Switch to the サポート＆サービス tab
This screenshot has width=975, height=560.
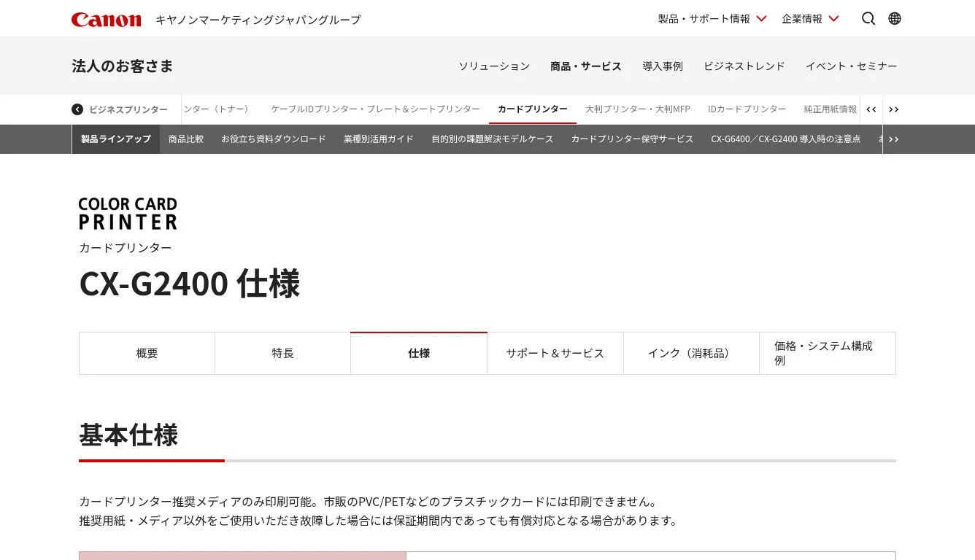555,354
